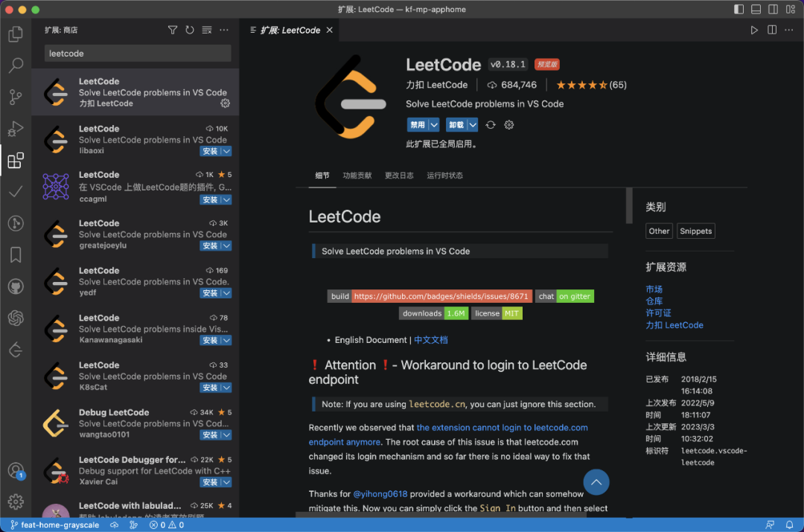This screenshot has width=804, height=532.
Task: Open the Source Control view
Action: (16, 97)
